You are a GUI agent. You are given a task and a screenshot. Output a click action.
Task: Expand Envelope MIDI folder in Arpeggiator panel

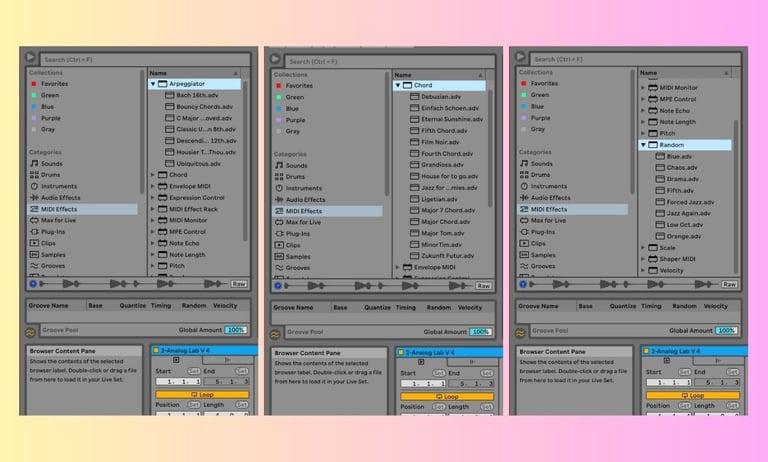[152, 186]
